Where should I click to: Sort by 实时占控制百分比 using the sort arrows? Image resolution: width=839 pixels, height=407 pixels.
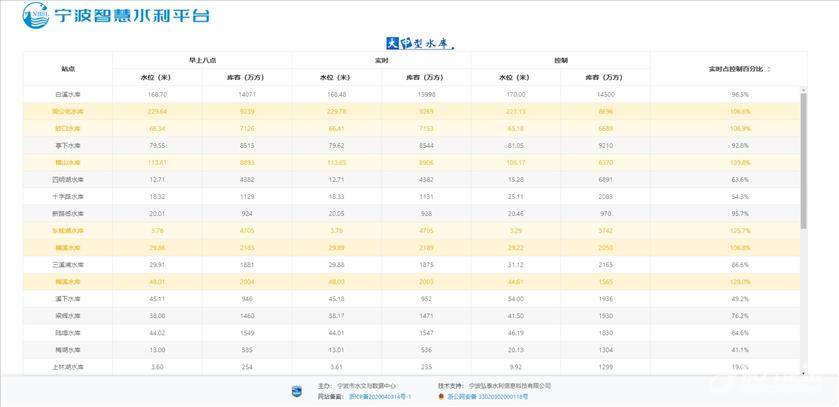[769, 69]
